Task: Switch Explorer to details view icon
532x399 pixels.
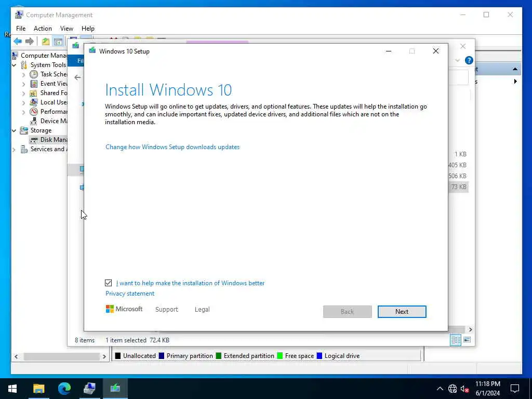Action: 456,340
